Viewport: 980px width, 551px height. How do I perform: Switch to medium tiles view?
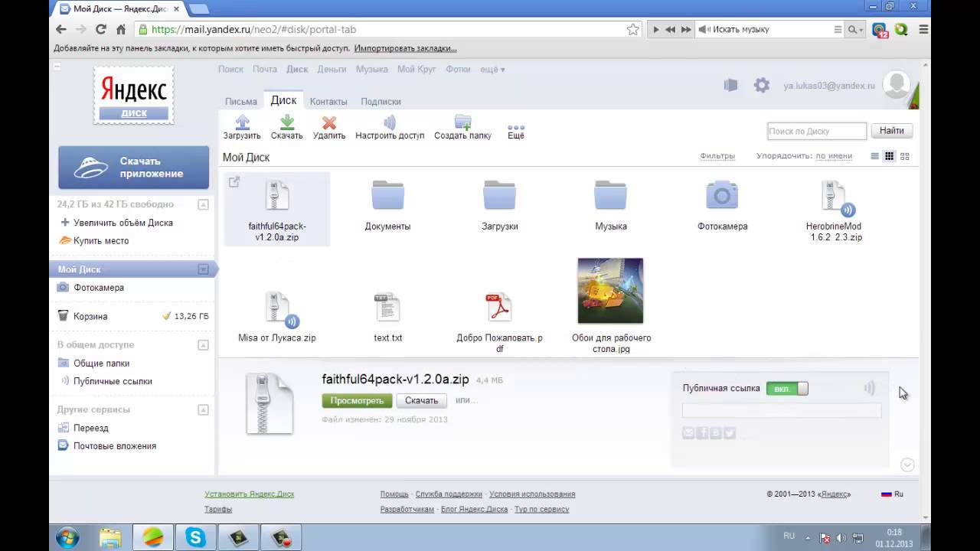(x=889, y=156)
